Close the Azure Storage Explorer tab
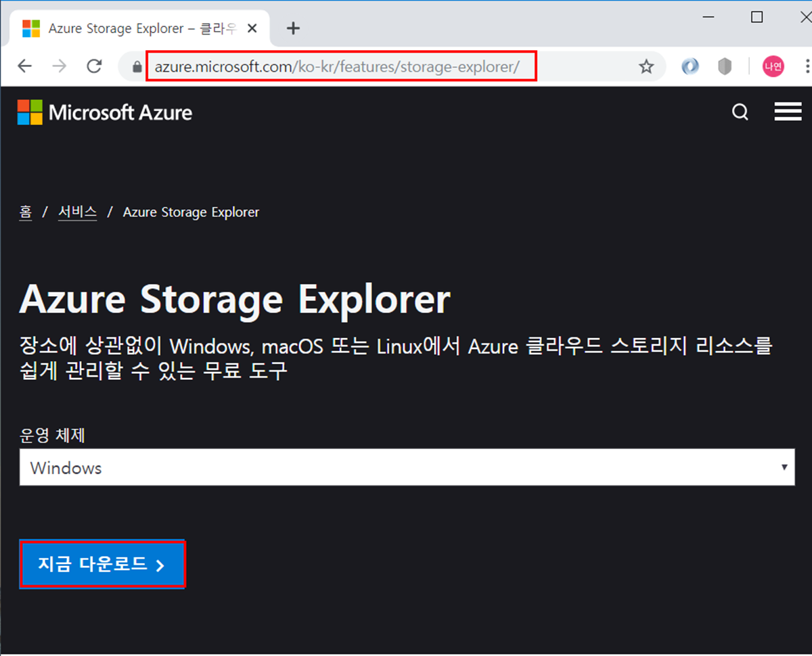This screenshot has width=812, height=656. [252, 28]
